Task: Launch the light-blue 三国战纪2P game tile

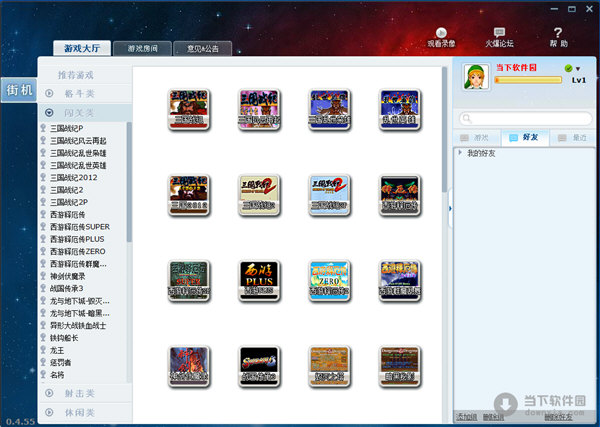Action: point(329,195)
